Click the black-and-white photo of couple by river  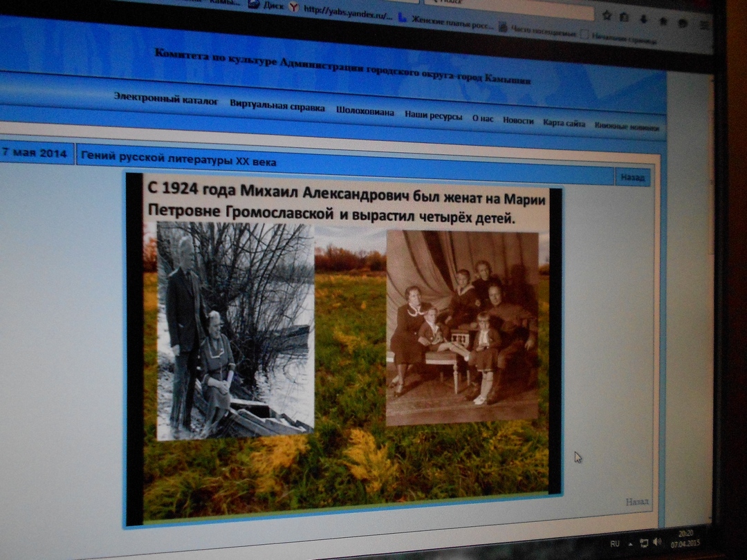(x=235, y=331)
